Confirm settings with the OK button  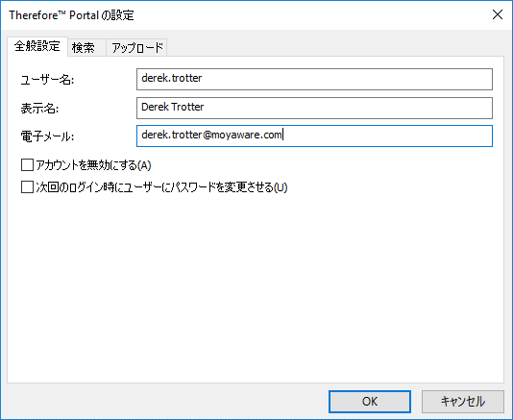370,402
